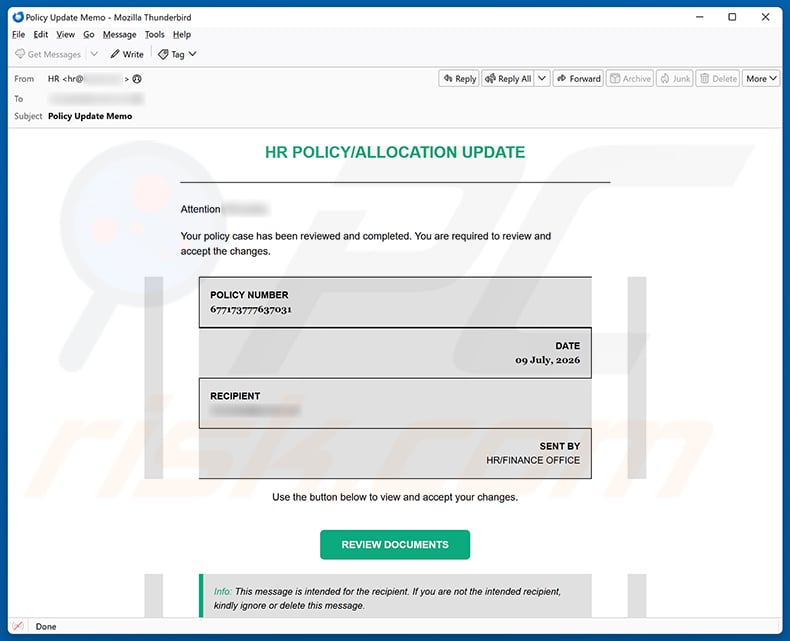Screen dimensions: 790x641
Task: Minimize the Thunderbird window
Action: [x=699, y=17]
